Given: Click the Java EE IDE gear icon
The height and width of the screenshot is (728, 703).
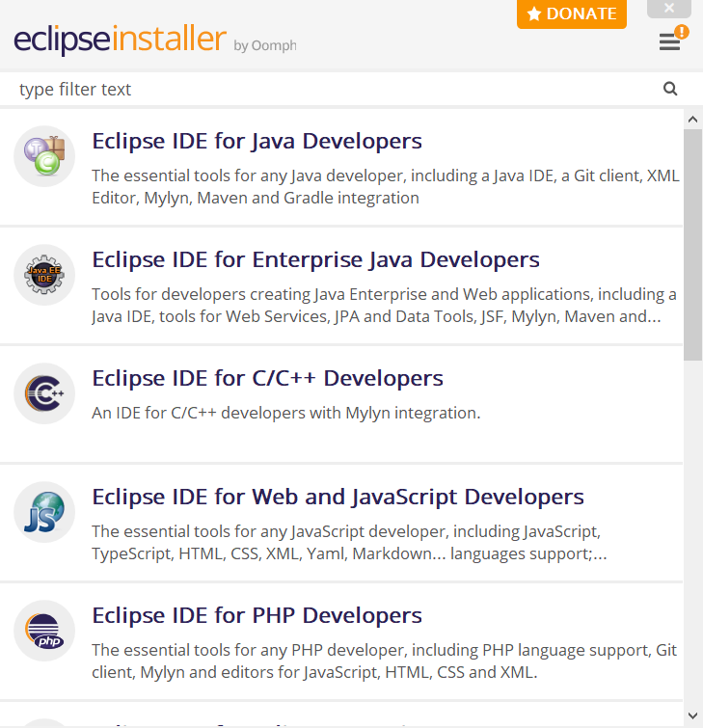Looking at the screenshot, I should coord(44,275).
